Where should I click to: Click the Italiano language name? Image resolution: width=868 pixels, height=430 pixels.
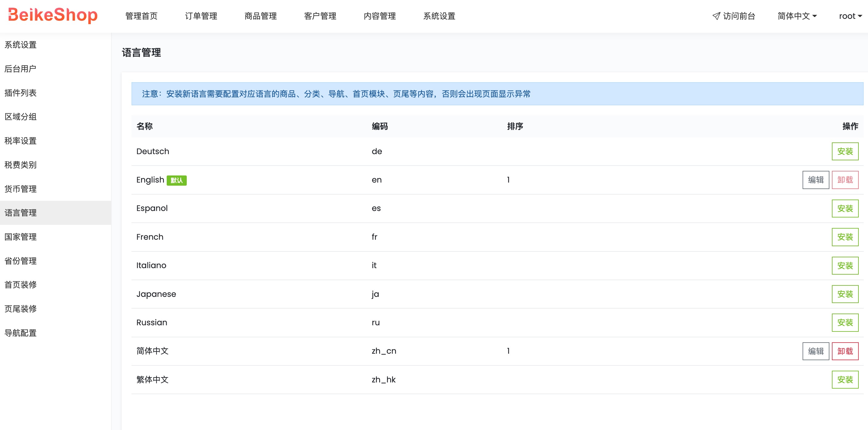151,265
